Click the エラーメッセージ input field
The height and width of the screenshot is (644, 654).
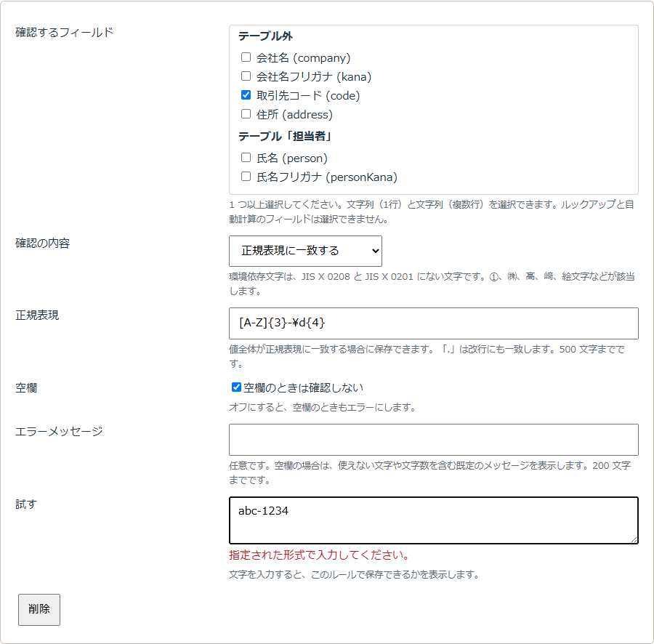[x=433, y=440]
